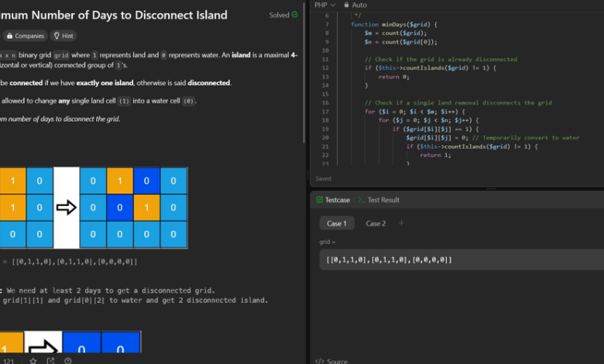Select the Case 1 tab

[x=337, y=223]
